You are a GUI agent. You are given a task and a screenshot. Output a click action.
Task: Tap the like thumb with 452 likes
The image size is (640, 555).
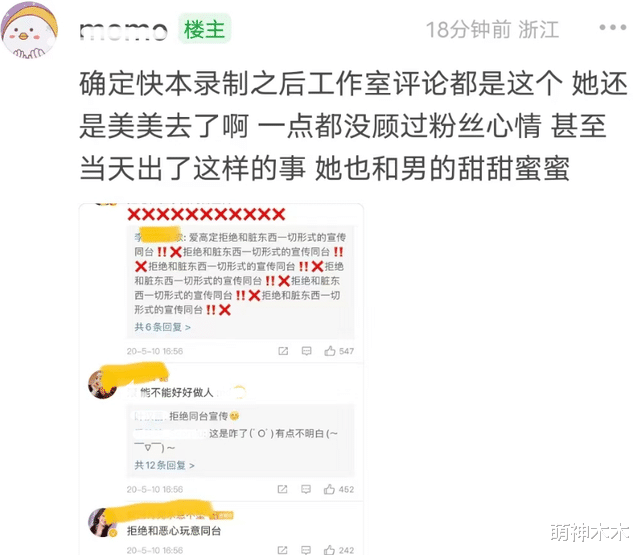click(x=329, y=489)
